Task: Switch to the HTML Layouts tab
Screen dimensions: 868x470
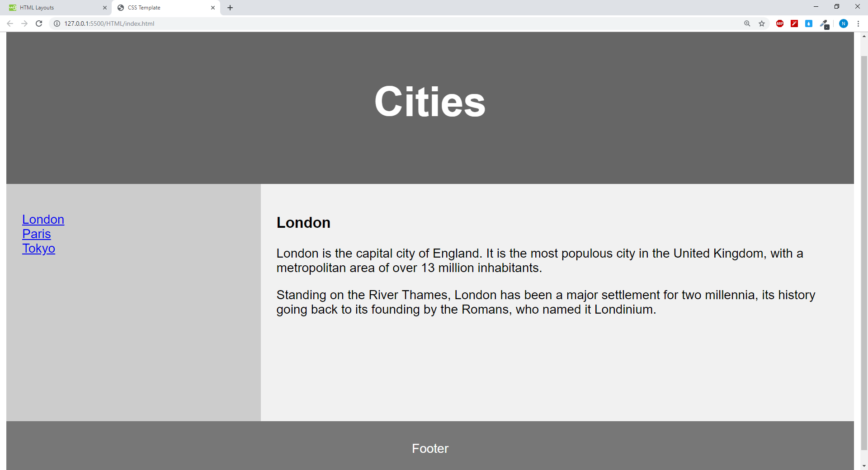Action: pos(54,8)
